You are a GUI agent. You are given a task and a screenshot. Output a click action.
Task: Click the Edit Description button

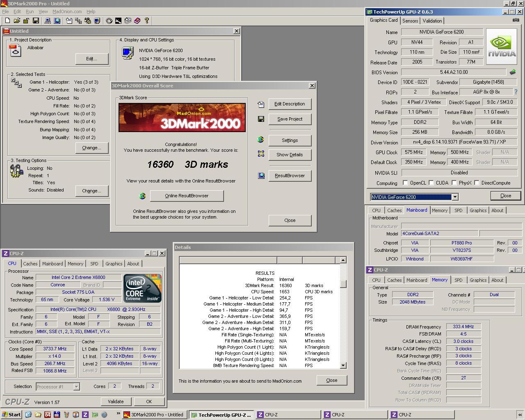click(290, 104)
